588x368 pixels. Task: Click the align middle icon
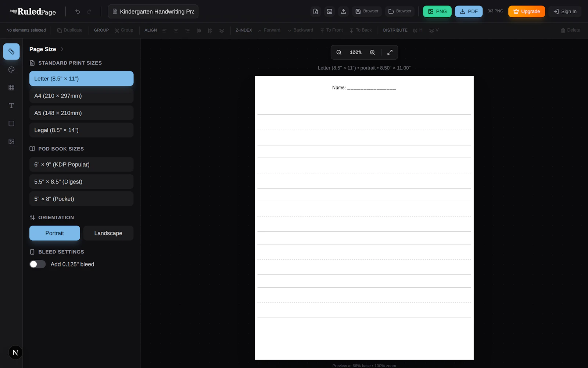pyautogui.click(x=210, y=31)
